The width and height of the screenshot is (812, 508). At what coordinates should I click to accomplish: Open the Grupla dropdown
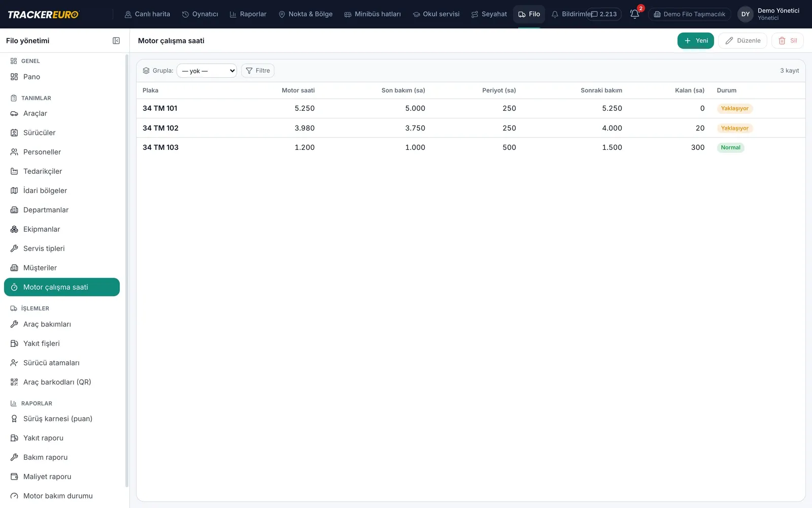tap(207, 71)
